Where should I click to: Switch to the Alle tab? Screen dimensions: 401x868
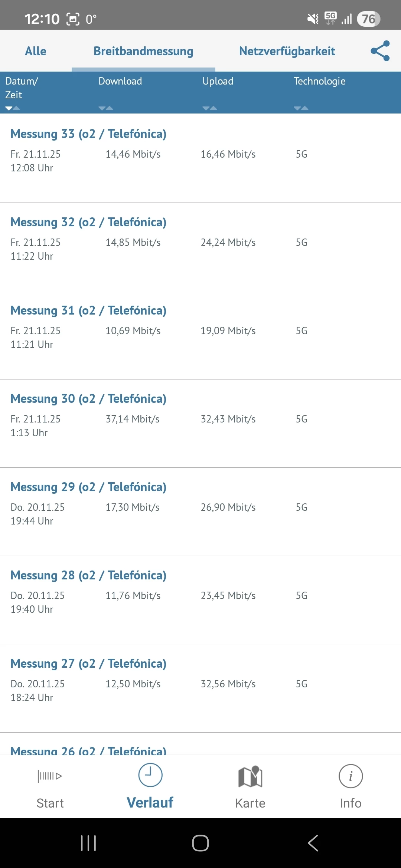click(x=36, y=51)
